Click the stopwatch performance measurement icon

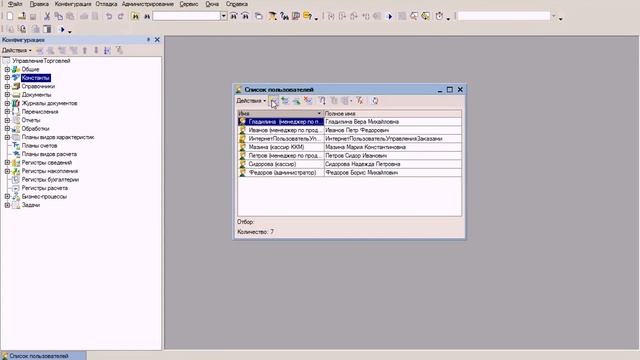pyautogui.click(x=439, y=16)
